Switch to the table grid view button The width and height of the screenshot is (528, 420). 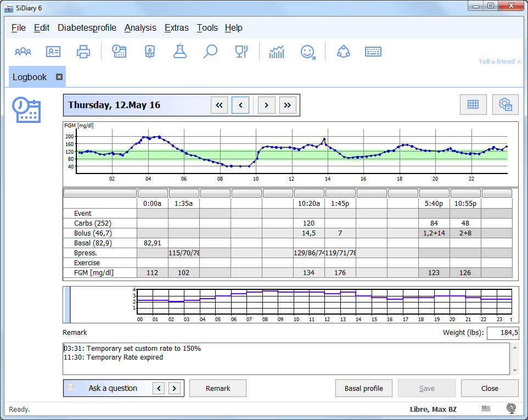(x=473, y=104)
